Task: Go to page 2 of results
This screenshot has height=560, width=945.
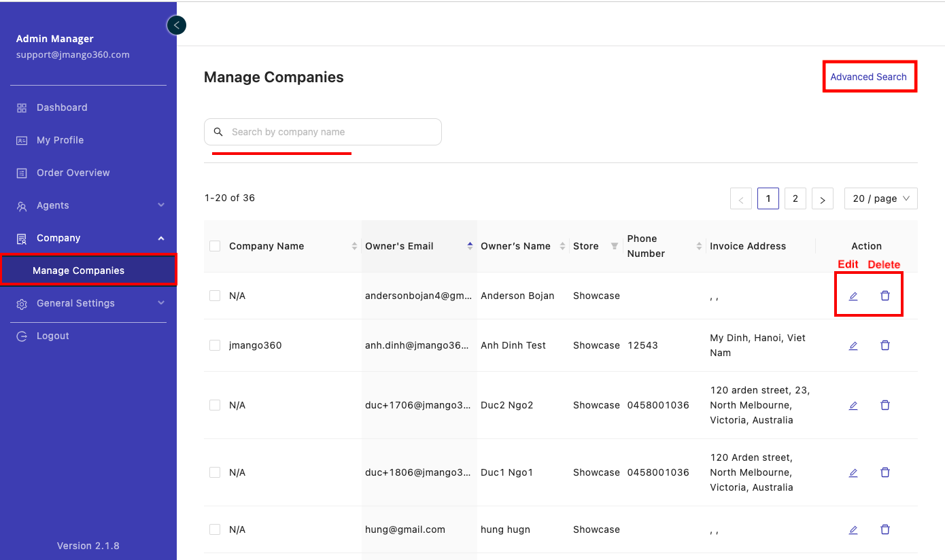Action: pyautogui.click(x=795, y=198)
